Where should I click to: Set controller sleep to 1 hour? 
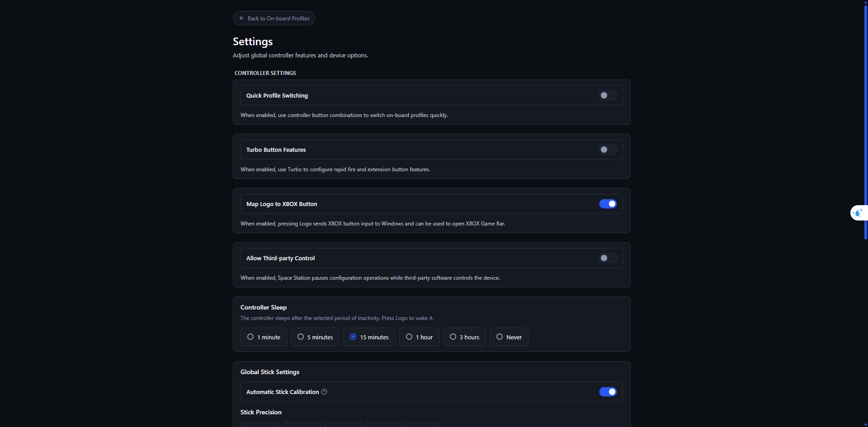coord(419,337)
